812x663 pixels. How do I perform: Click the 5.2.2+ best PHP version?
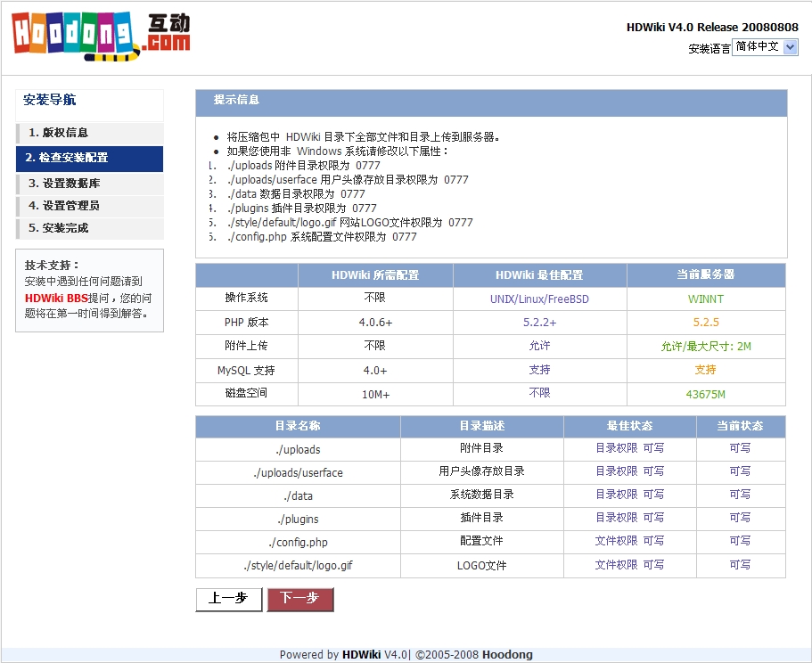539,323
